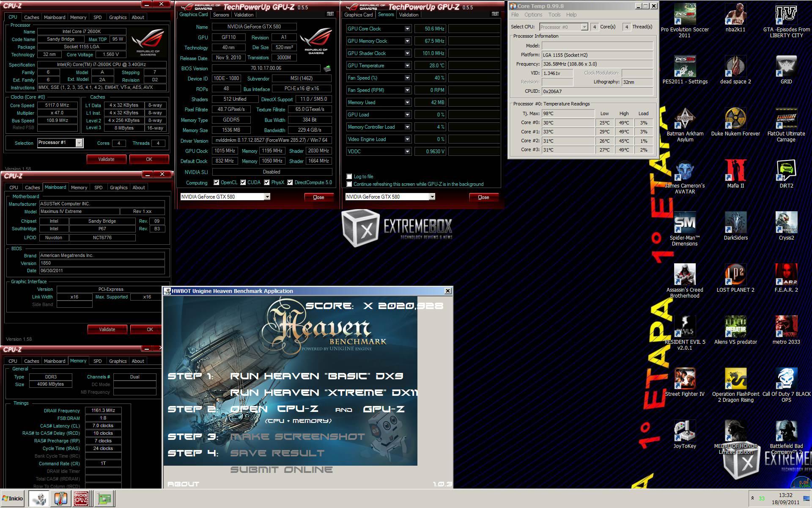Image resolution: width=812 pixels, height=508 pixels.
Task: Click the Core Temp Model field
Action: pyautogui.click(x=597, y=46)
